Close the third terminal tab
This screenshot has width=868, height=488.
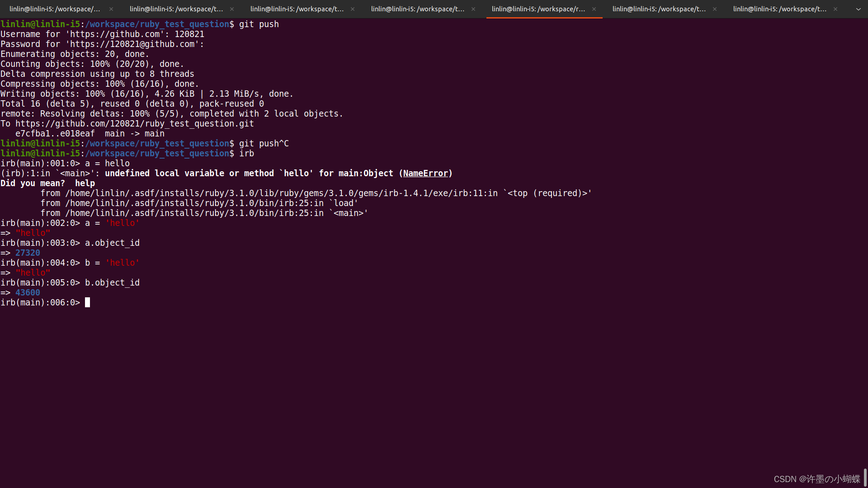353,9
